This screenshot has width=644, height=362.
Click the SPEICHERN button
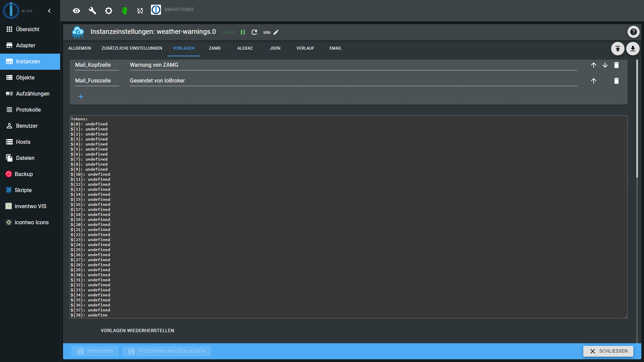pos(95,351)
